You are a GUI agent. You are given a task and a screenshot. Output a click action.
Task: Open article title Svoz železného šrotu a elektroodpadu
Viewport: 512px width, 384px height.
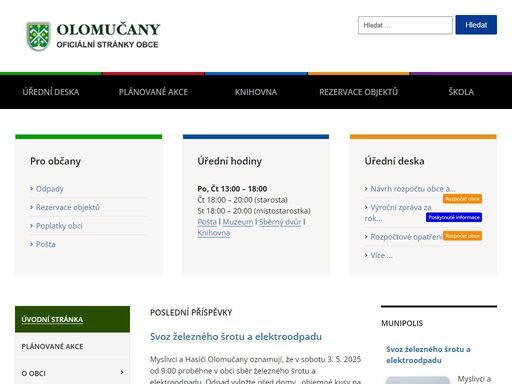(x=236, y=337)
